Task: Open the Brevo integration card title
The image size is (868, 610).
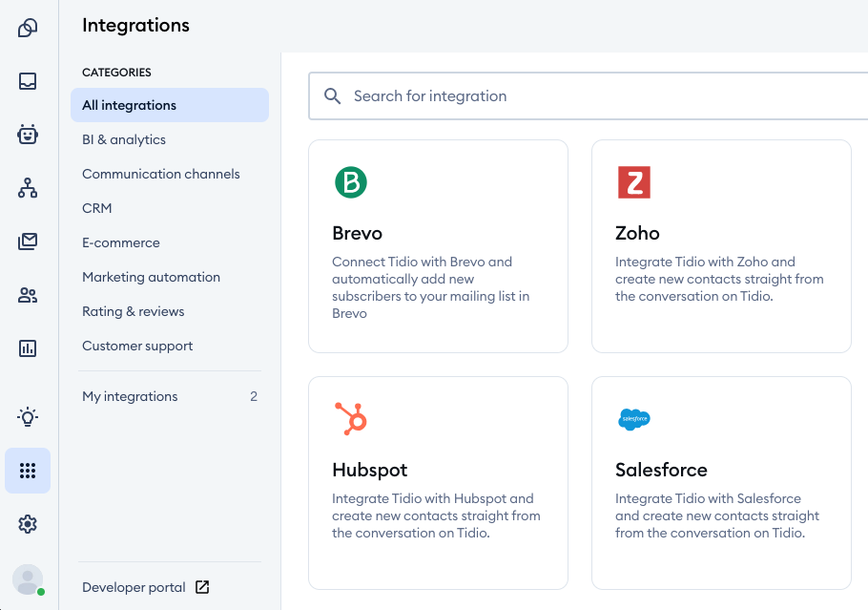Action: (357, 233)
